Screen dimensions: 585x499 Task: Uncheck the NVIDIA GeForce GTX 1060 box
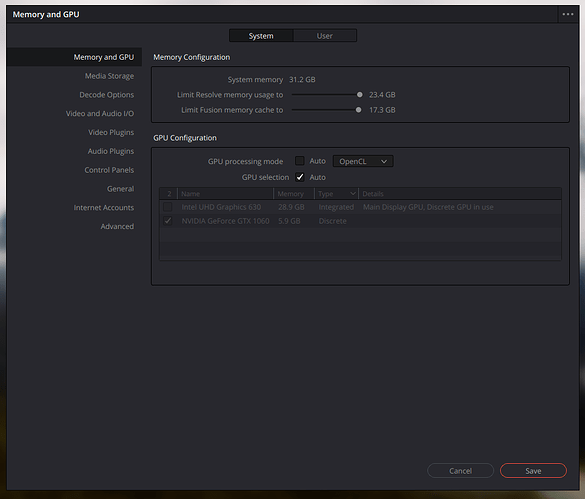click(168, 221)
